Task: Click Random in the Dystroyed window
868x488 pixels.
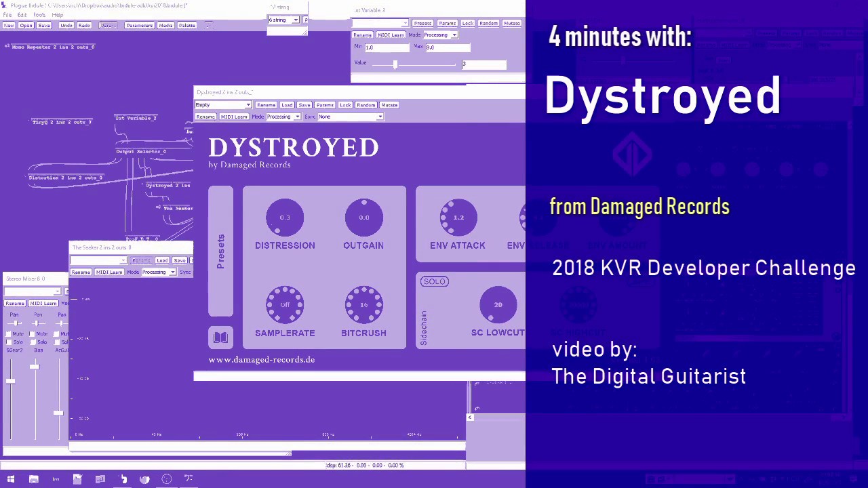Action: (x=366, y=105)
